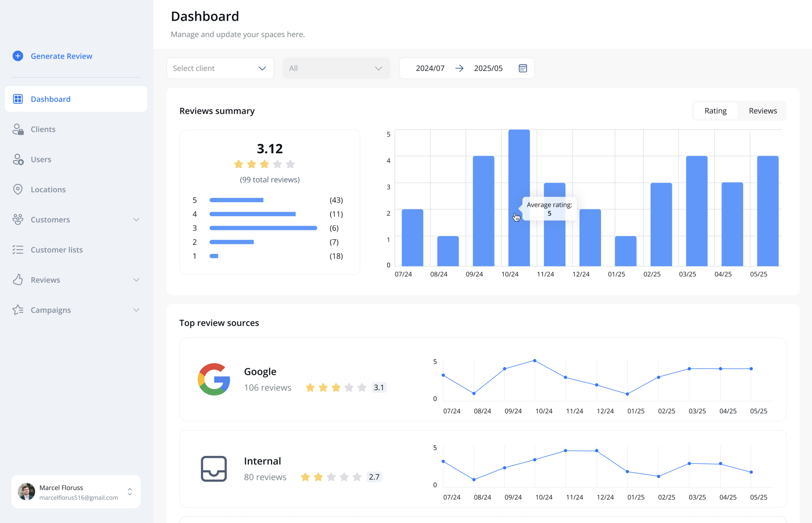This screenshot has height=523, width=812.
Task: Click the Customers group icon
Action: click(18, 219)
